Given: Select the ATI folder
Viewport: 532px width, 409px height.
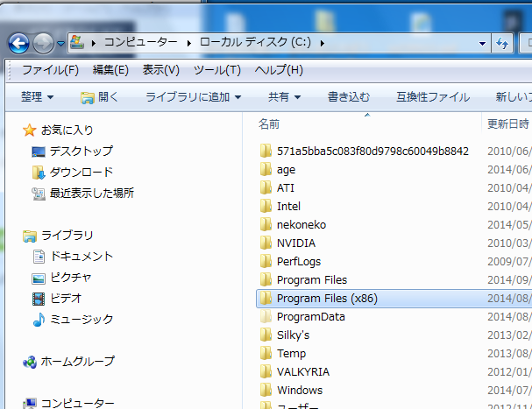Looking at the screenshot, I should (286, 188).
